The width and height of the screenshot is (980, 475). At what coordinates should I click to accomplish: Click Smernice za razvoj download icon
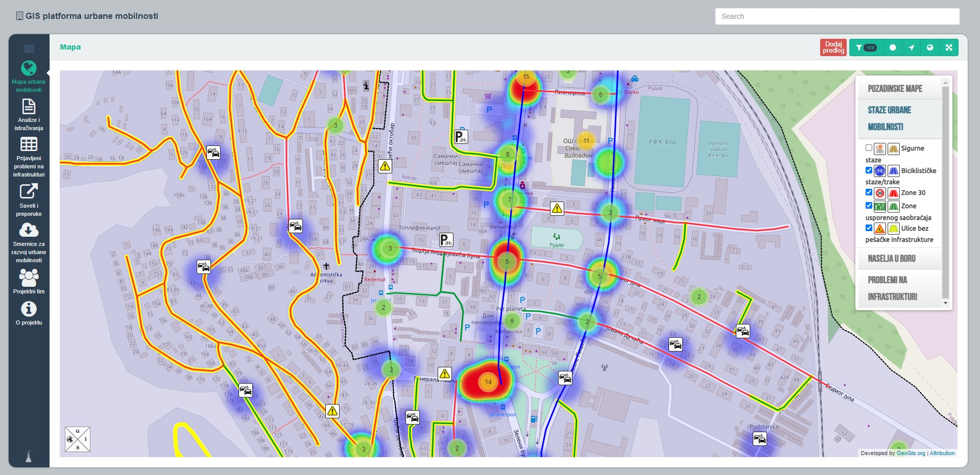(x=29, y=230)
